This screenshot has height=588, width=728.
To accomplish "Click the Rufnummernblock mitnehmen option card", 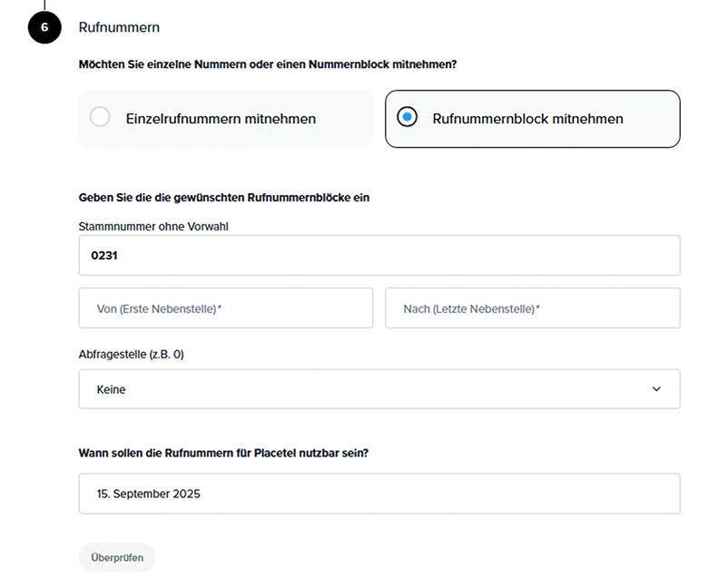I will pos(533,119).
